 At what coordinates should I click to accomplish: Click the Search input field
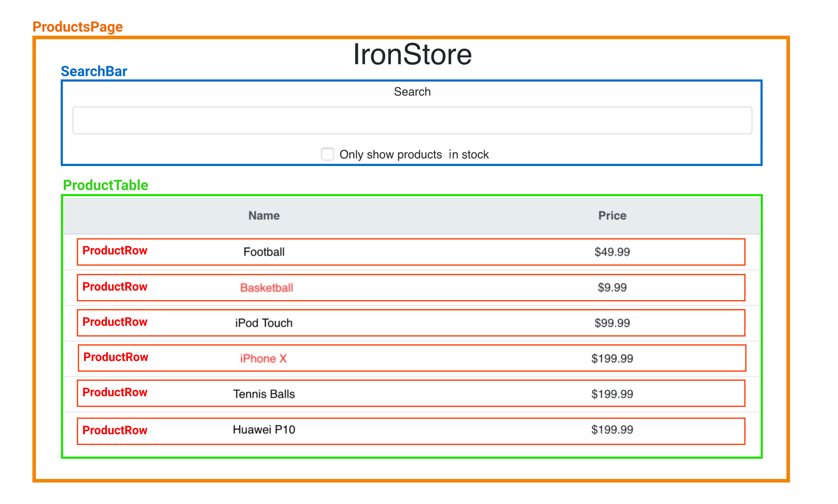412,120
